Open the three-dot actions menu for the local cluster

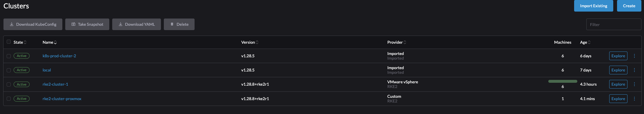pyautogui.click(x=634, y=70)
